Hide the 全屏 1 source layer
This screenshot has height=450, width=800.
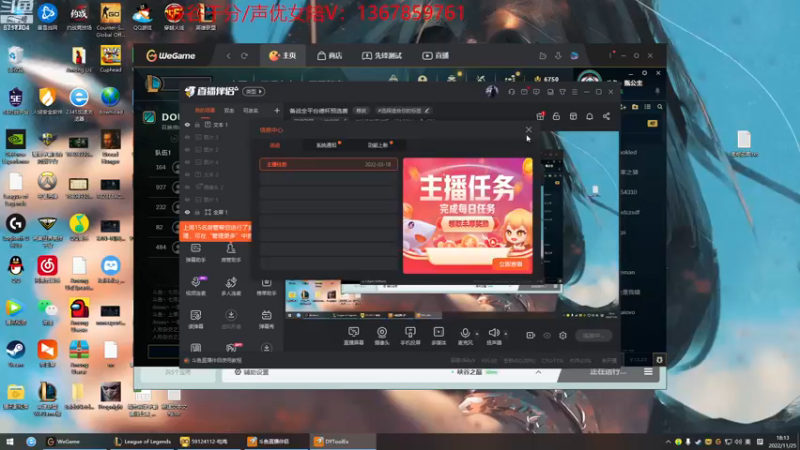187,212
